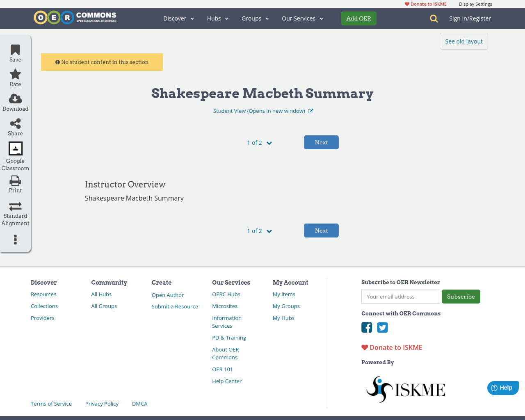
Task: Open OER Commons Twitter page
Action: coord(383,327)
